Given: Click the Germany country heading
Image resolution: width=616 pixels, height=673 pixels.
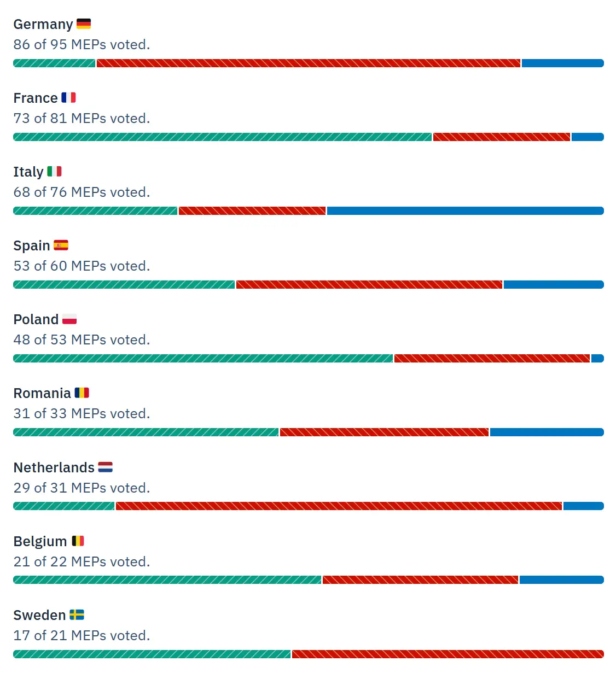Looking at the screenshot, I should [x=43, y=25].
